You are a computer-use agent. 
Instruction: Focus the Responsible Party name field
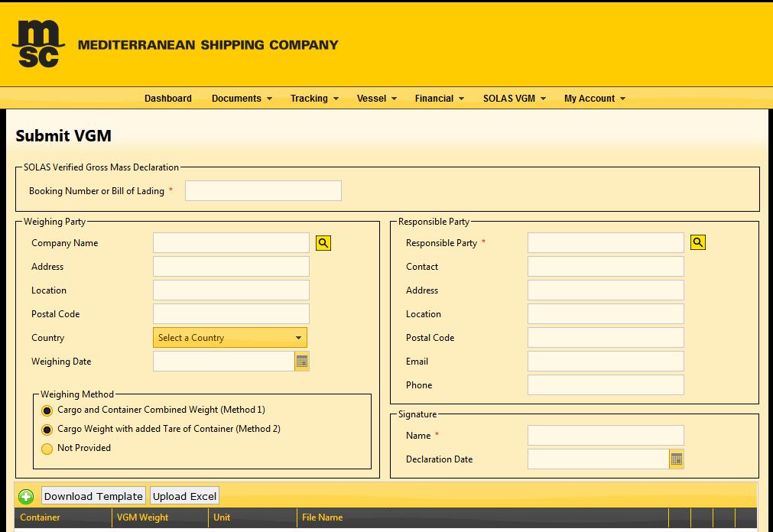pyautogui.click(x=606, y=242)
